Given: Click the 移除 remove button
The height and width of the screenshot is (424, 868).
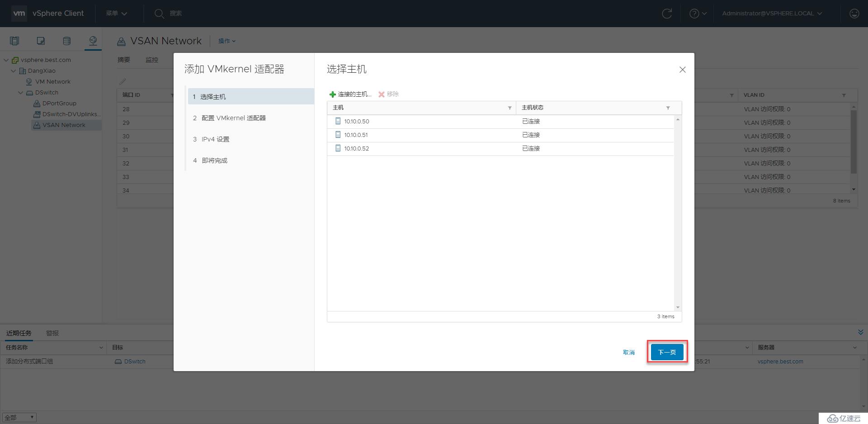Looking at the screenshot, I should [x=389, y=94].
